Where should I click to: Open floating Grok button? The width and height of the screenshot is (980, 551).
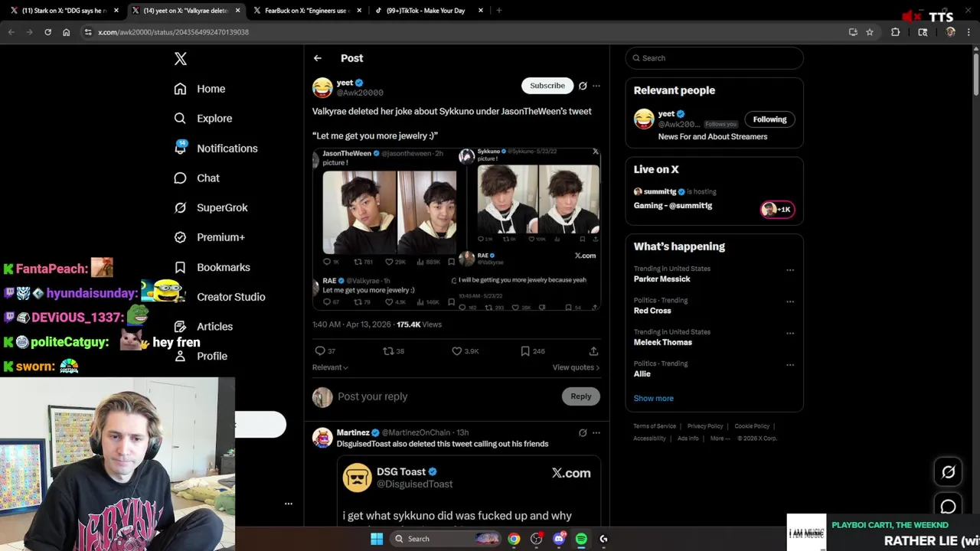click(x=948, y=472)
